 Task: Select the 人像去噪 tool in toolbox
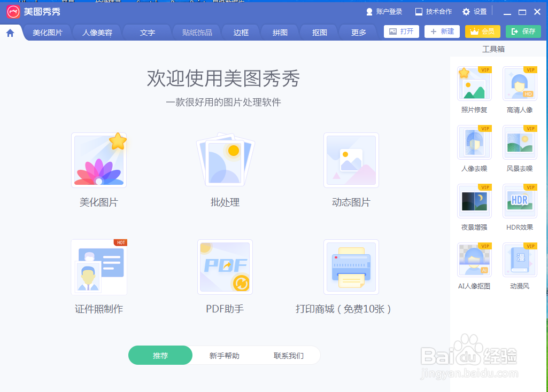(x=474, y=143)
